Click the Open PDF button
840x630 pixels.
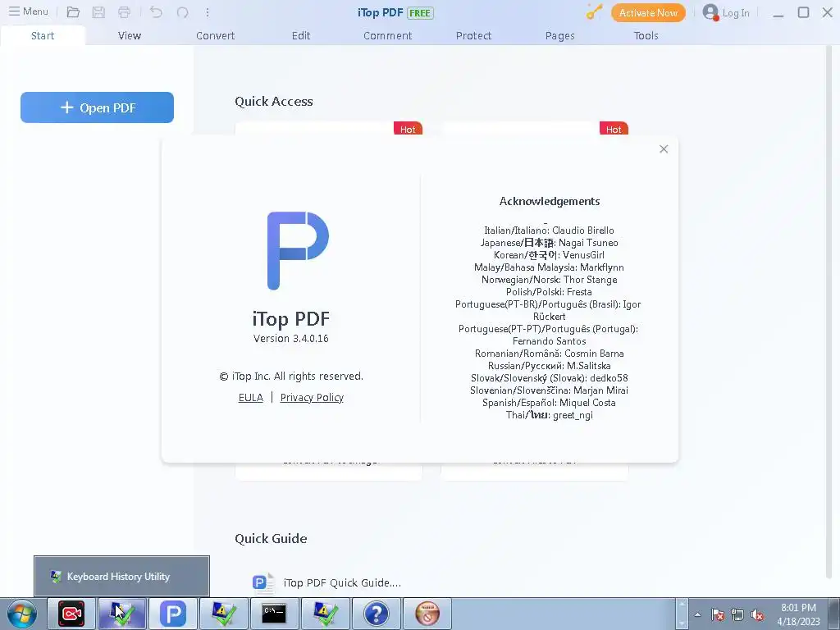[x=97, y=107]
